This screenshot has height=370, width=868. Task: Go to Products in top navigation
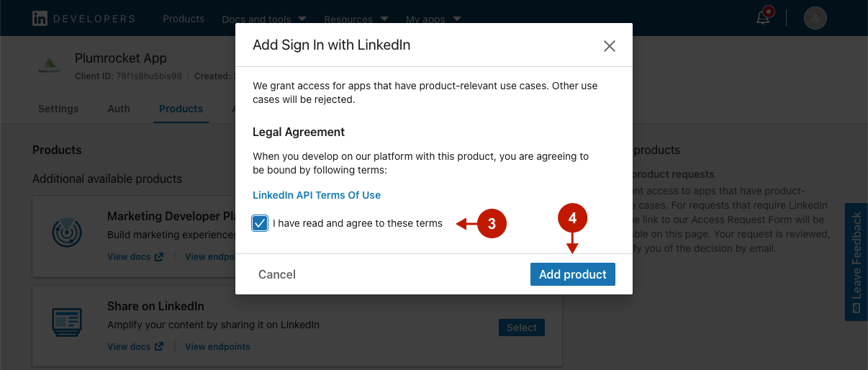[184, 19]
